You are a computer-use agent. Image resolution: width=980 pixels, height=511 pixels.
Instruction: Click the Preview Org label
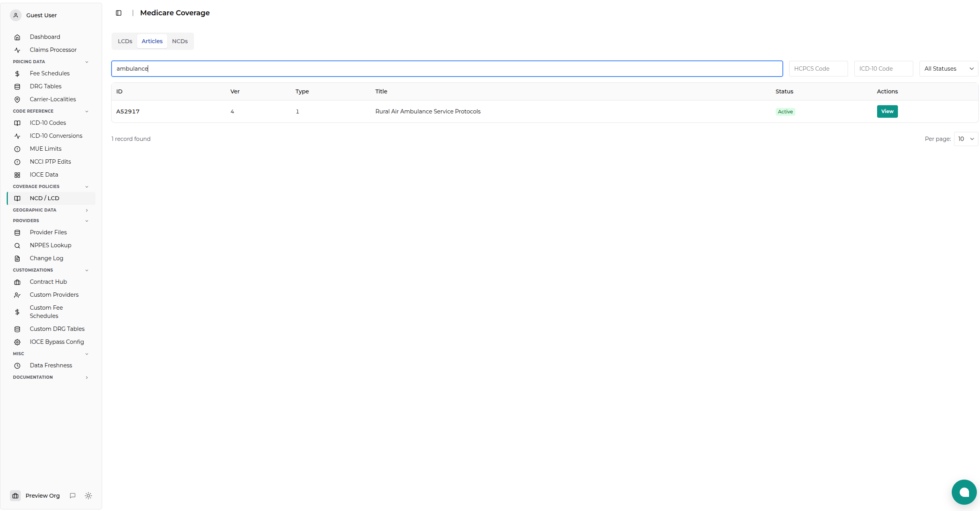42,496
